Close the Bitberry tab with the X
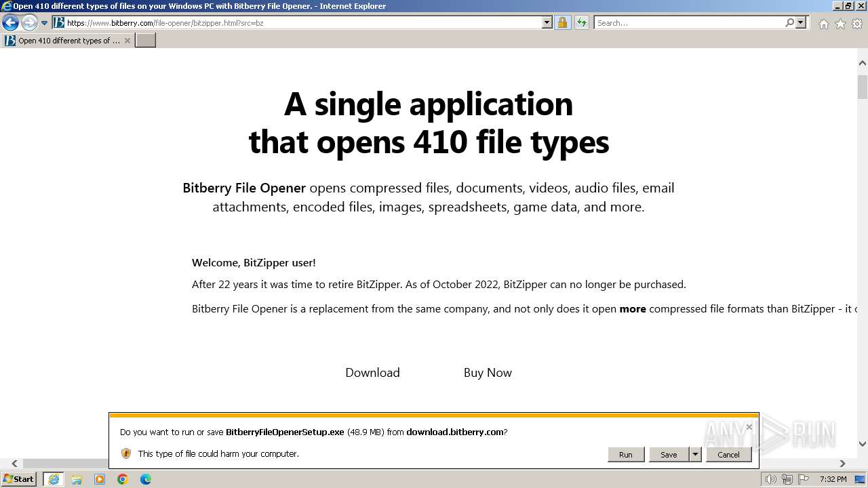This screenshot has width=868, height=488. 127,41
